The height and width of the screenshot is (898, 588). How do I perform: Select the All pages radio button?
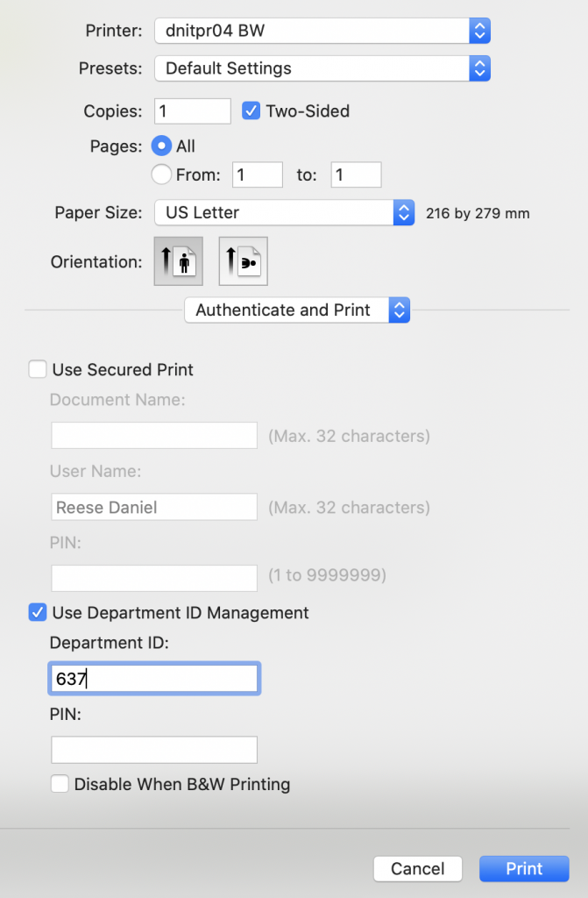161,146
